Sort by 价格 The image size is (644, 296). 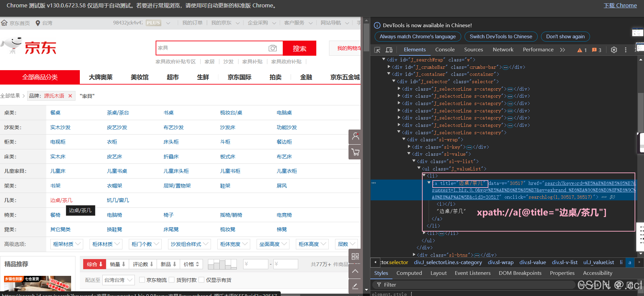[x=191, y=264]
